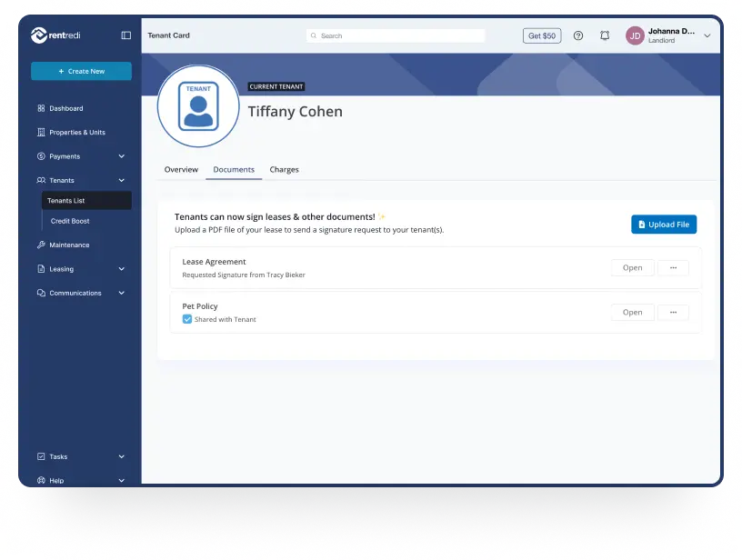Switch to the Overview tab
Viewport: 742px width, 560px height.
pyautogui.click(x=181, y=170)
